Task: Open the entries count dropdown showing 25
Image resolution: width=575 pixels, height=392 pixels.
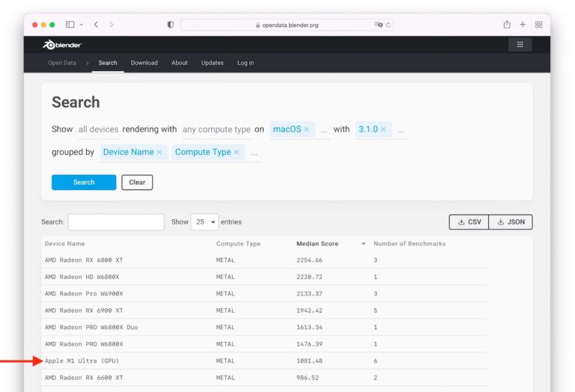Action: tap(204, 222)
